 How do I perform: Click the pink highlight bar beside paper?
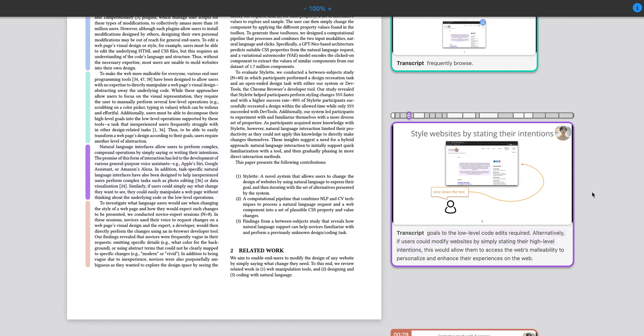pyautogui.click(x=88, y=234)
